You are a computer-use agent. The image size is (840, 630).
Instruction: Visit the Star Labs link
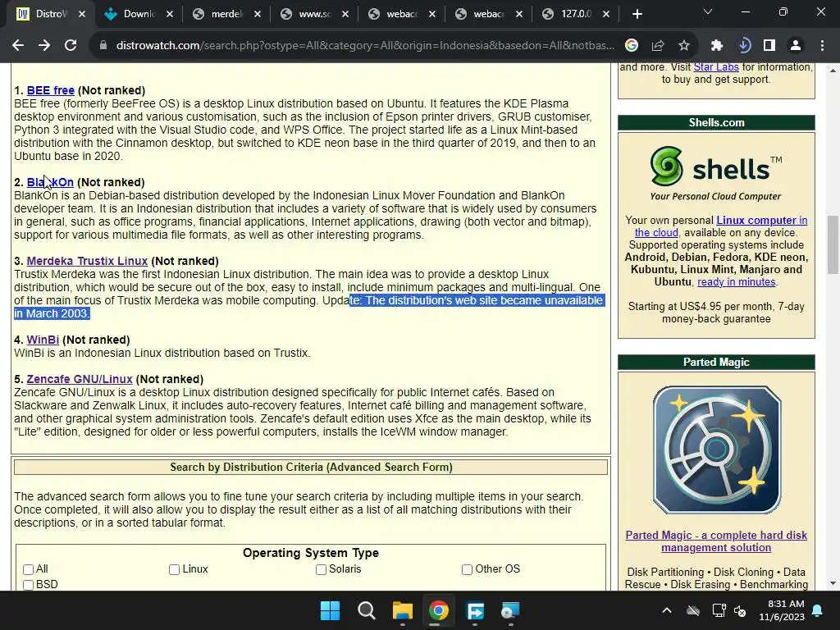click(x=715, y=67)
